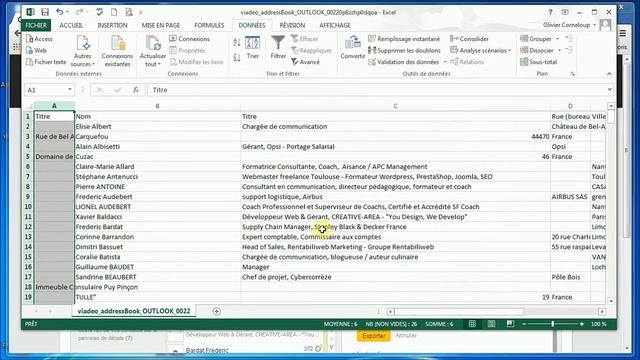Switch to the AFFICHAGE tab
The width and height of the screenshot is (640, 360).
point(335,25)
